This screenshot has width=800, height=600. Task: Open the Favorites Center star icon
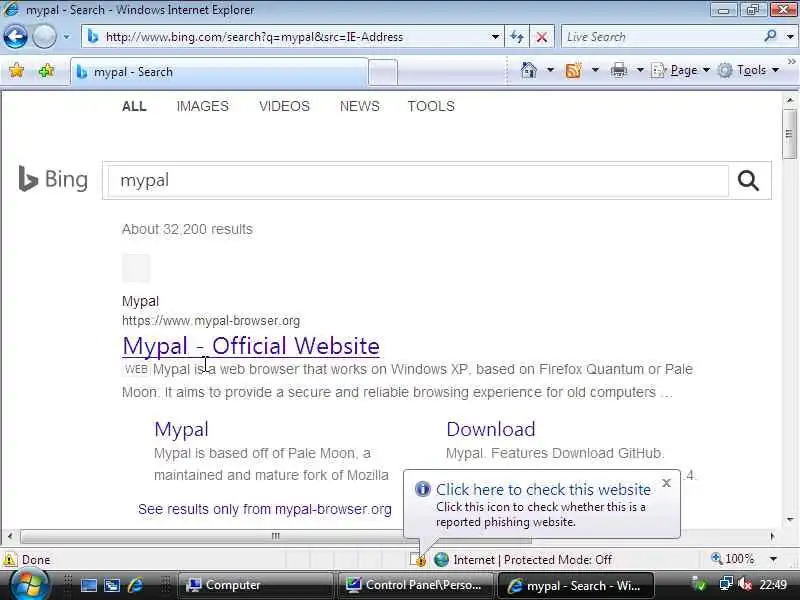point(16,70)
